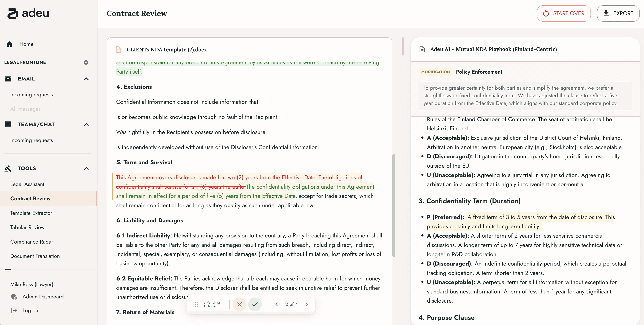Collapse the TEAMS/CHAT section
Screen dimensions: 644x325
tap(87, 124)
